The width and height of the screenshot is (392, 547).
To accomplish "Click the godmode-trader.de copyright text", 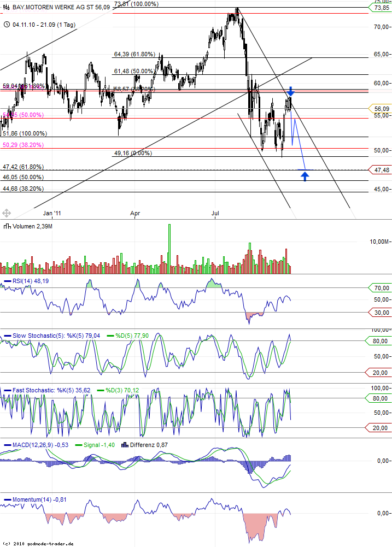I will click(37, 544).
